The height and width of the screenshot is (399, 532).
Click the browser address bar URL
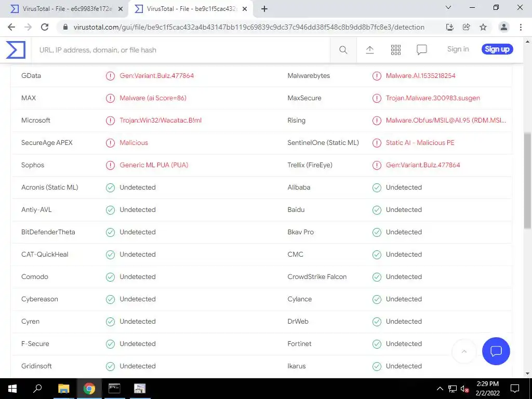(249, 27)
